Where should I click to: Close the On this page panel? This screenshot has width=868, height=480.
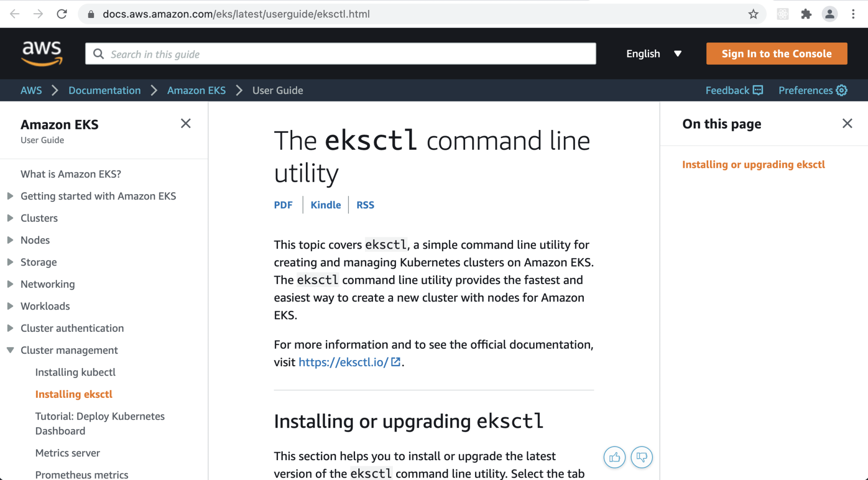847,124
